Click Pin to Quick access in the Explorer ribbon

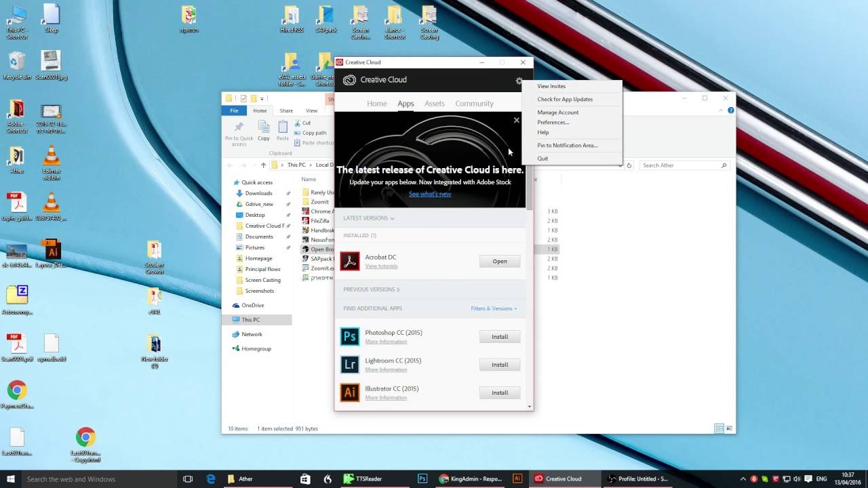239,134
